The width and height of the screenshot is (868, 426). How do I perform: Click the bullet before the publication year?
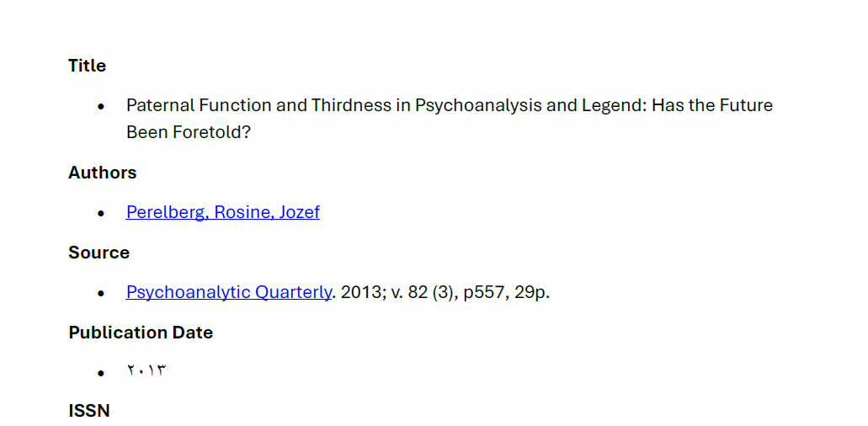pyautogui.click(x=101, y=374)
